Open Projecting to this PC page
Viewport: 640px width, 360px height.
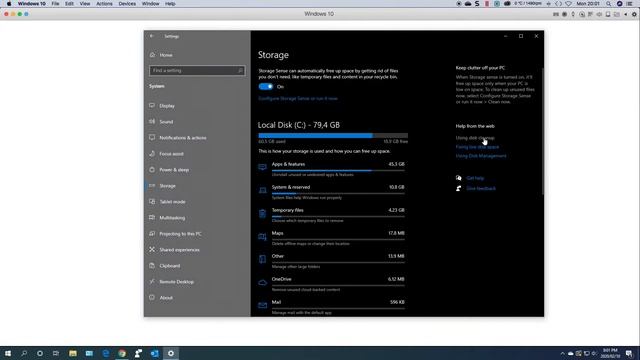click(x=180, y=234)
